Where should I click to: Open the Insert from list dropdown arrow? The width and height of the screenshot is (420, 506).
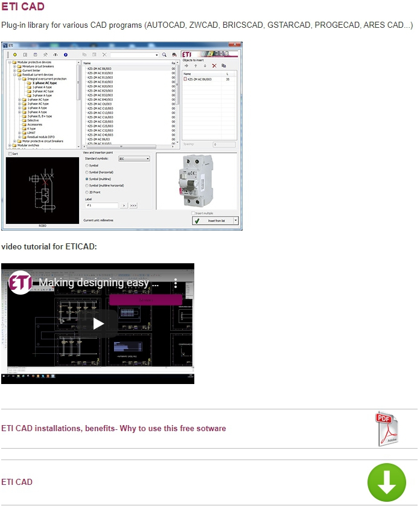(236, 221)
